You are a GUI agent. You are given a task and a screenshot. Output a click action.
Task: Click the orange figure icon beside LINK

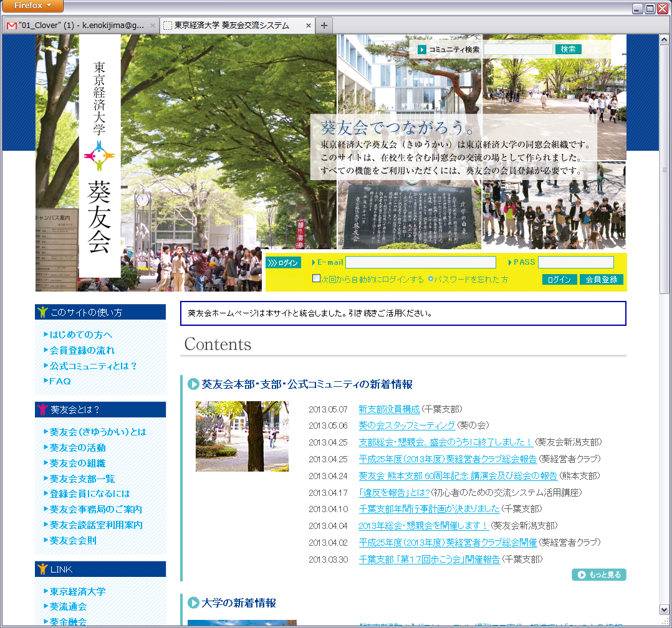coord(42,569)
